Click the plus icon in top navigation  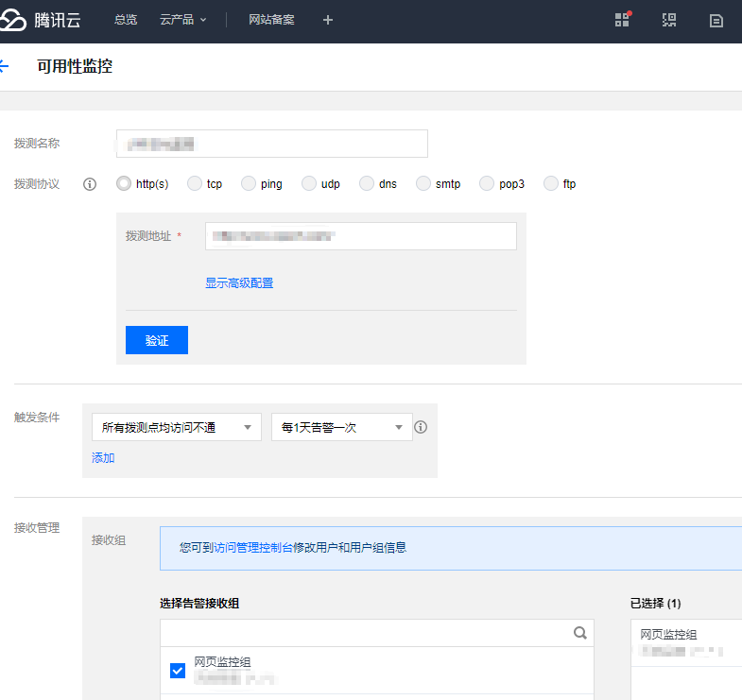328,20
